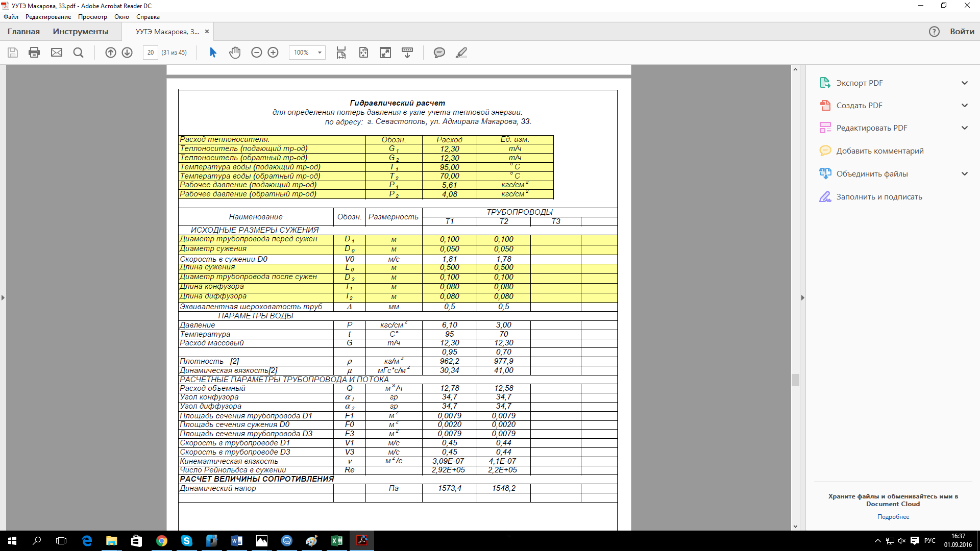Open the 100% zoom level dropdown
980x551 pixels.
coord(320,53)
